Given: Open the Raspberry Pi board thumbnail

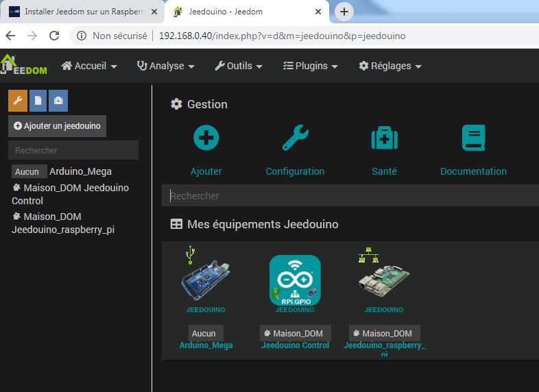Looking at the screenshot, I should [384, 281].
